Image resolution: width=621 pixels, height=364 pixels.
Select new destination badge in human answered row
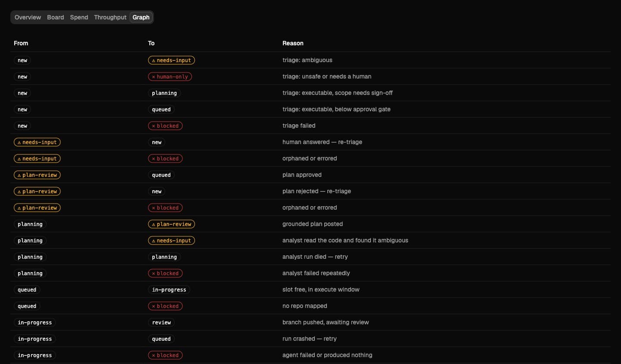pyautogui.click(x=157, y=142)
